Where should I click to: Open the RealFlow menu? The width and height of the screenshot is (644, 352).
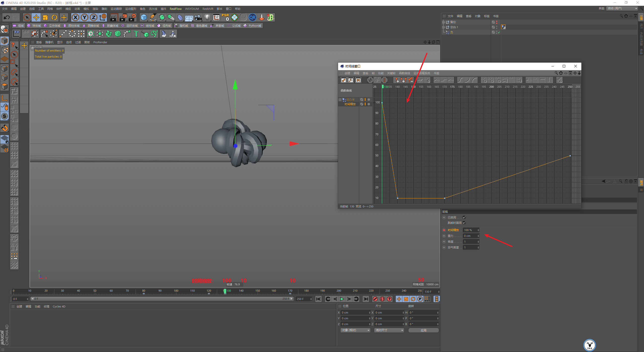pos(176,9)
